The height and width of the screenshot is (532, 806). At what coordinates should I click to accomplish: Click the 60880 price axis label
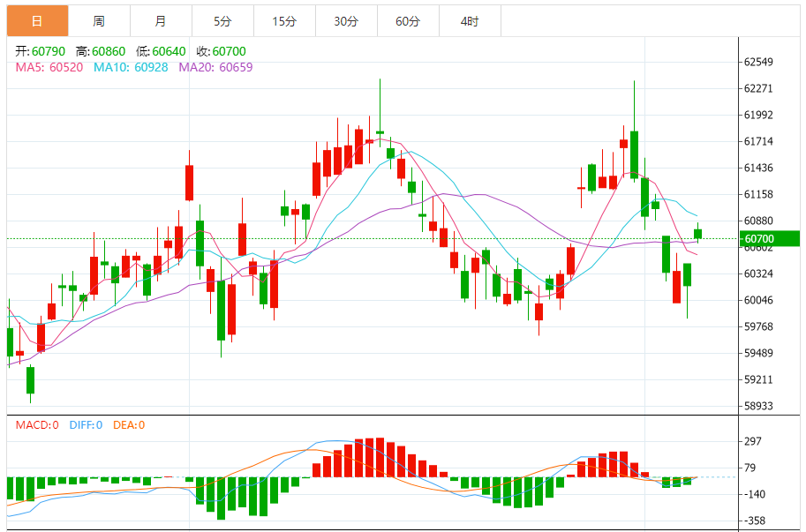pyautogui.click(x=758, y=221)
